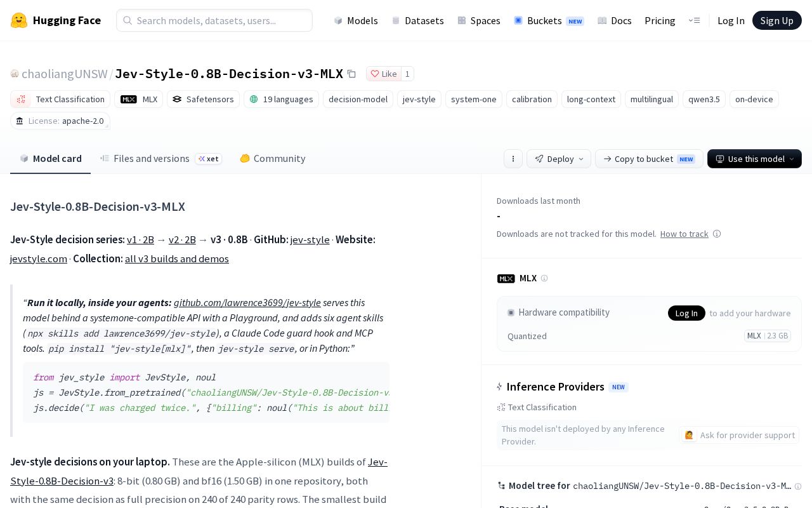This screenshot has height=508, width=812.
Task: Open the three-dot more options menu
Action: 513,159
